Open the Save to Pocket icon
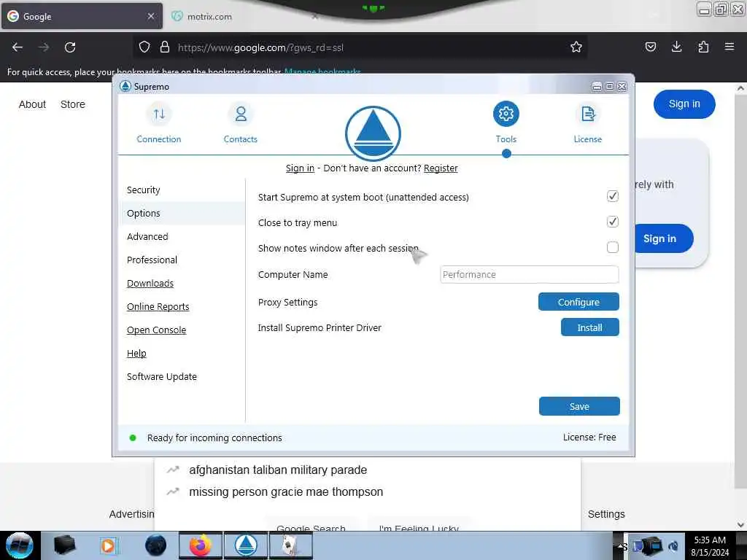This screenshot has width=747, height=560. (x=650, y=47)
